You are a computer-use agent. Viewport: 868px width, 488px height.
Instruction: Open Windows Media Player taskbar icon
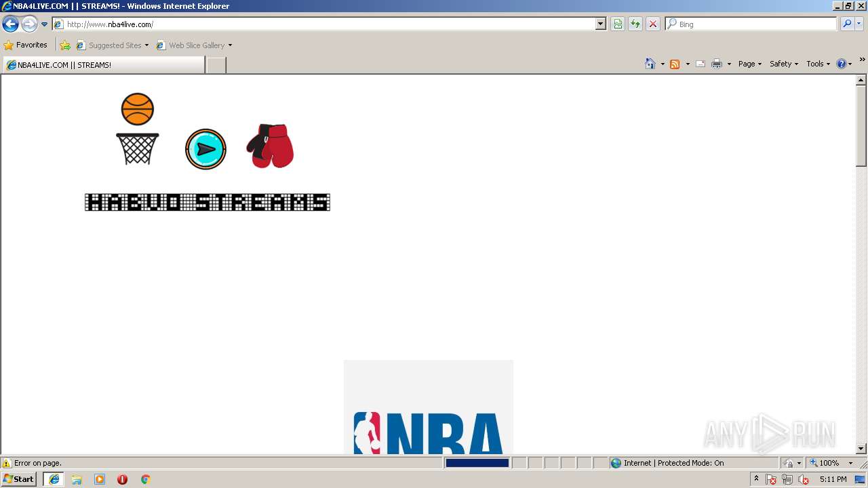(100, 479)
